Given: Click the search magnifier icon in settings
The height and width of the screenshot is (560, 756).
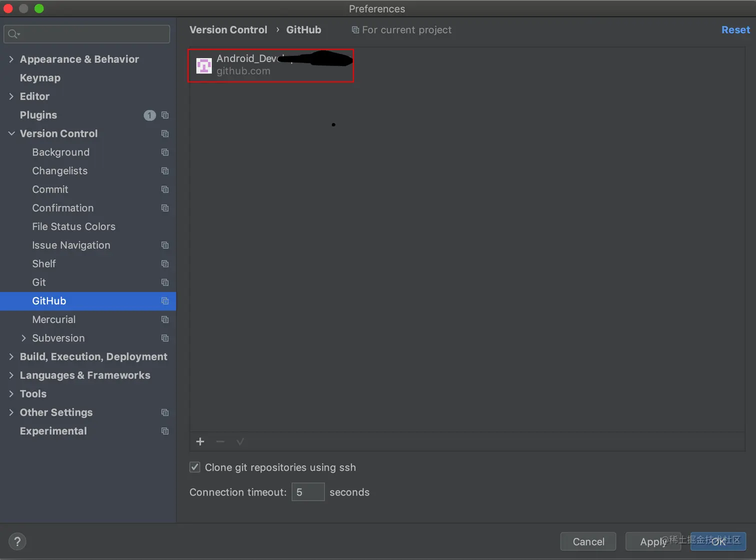Looking at the screenshot, I should point(13,34).
